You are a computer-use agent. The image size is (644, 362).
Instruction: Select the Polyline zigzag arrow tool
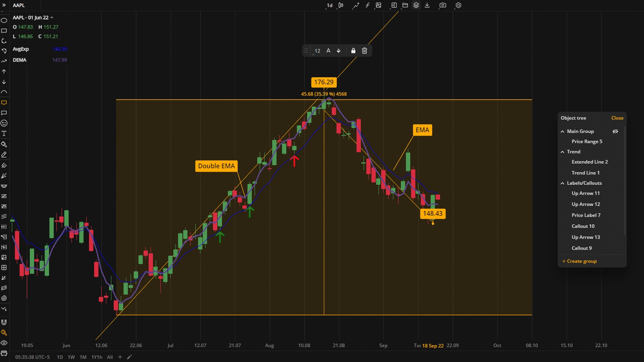pos(4,61)
